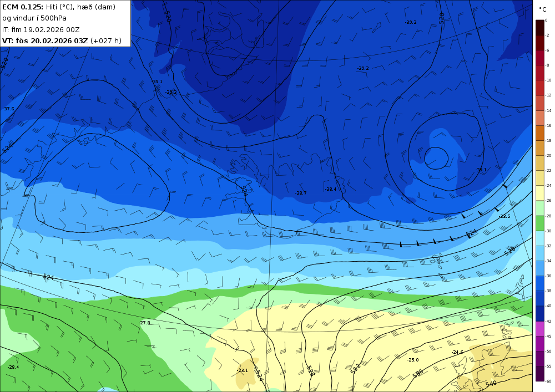Screen dimensions: 555x392
Task: Click the legend label "-60" at the scale bottom
Action: 548,381
